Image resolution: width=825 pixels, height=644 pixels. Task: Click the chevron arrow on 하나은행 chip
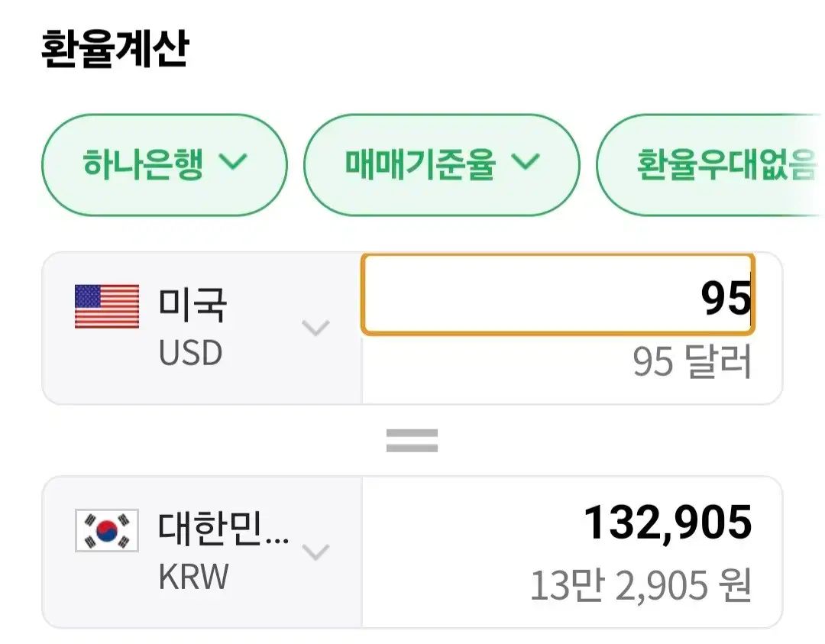click(x=233, y=162)
